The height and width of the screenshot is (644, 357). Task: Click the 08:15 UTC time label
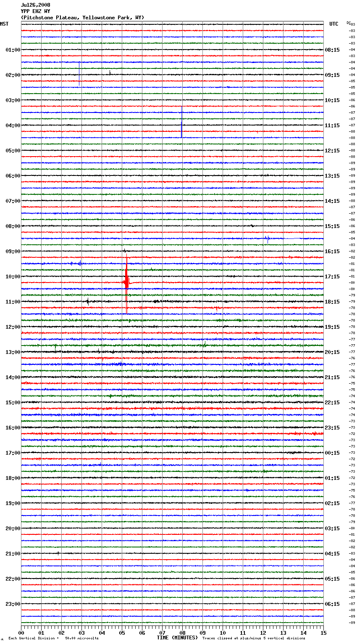332,50
